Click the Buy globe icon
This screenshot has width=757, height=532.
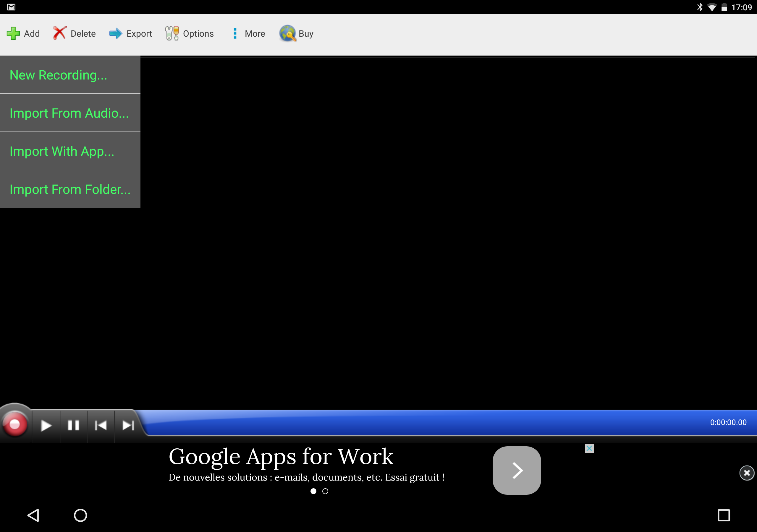[x=287, y=33]
